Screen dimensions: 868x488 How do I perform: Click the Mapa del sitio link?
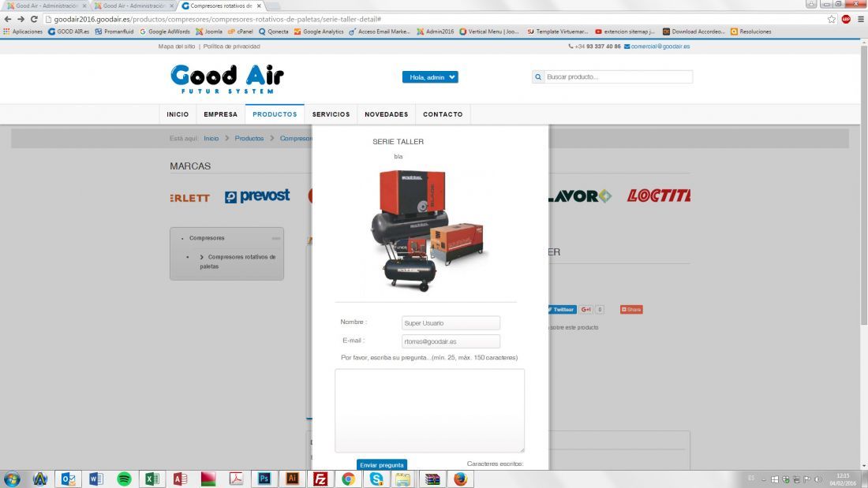pos(177,47)
